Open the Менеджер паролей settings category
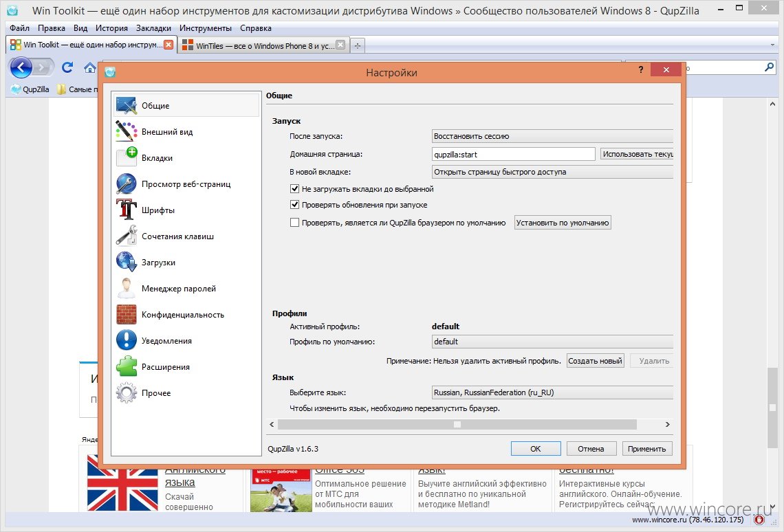Screen dimensions: 784x532 point(186,289)
